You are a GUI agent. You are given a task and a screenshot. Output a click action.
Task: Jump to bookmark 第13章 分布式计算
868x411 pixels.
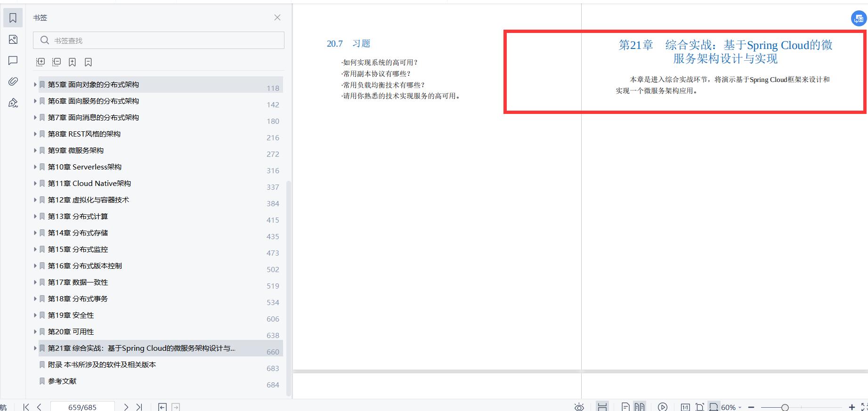[x=78, y=217]
